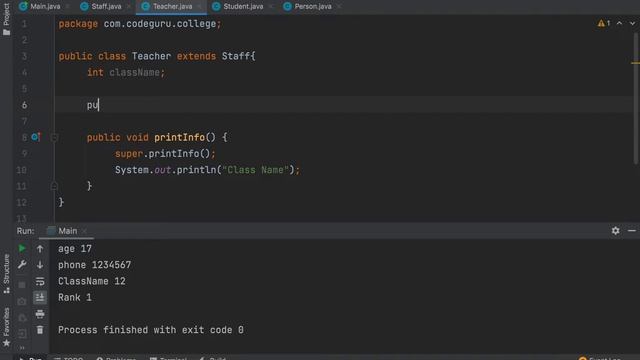Image resolution: width=640 pixels, height=360 pixels.
Task: Click the editor vertical scrollbar
Action: pyautogui.click(x=636, y=98)
